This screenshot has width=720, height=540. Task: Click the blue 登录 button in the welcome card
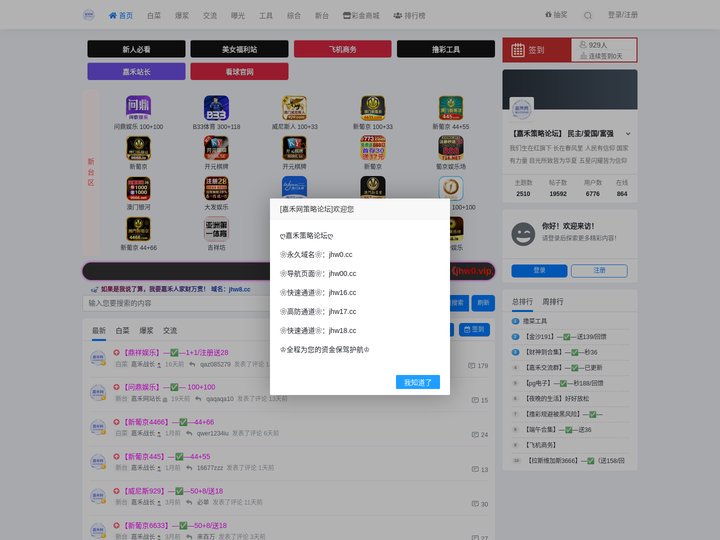539,270
